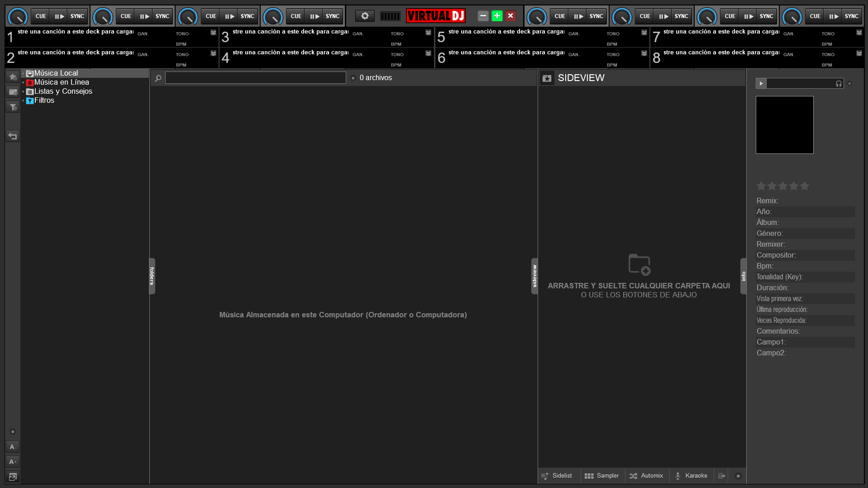Open the dropdown arrow on deck 2
The height and width of the screenshot is (488, 868).
point(213,53)
